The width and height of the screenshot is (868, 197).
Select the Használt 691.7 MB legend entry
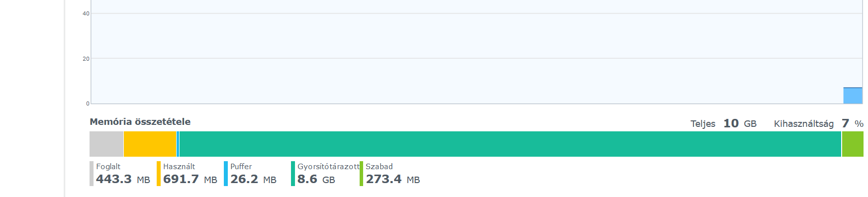point(187,174)
